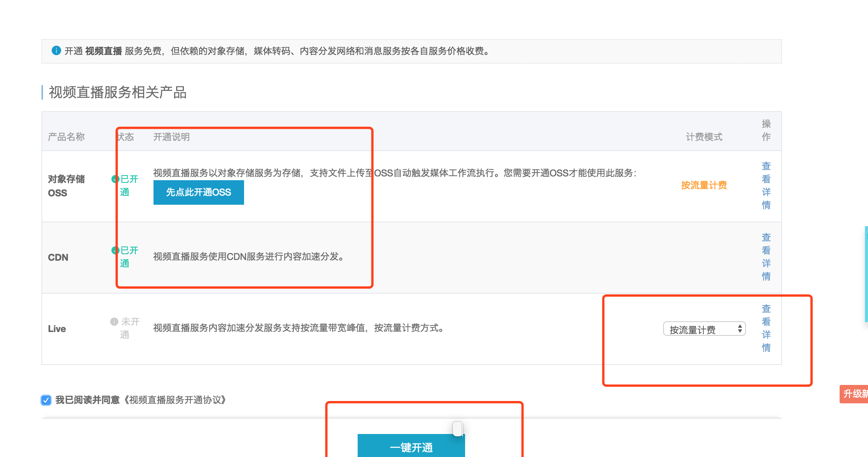
Task: Click the 产品名称 column header
Action: coord(66,137)
